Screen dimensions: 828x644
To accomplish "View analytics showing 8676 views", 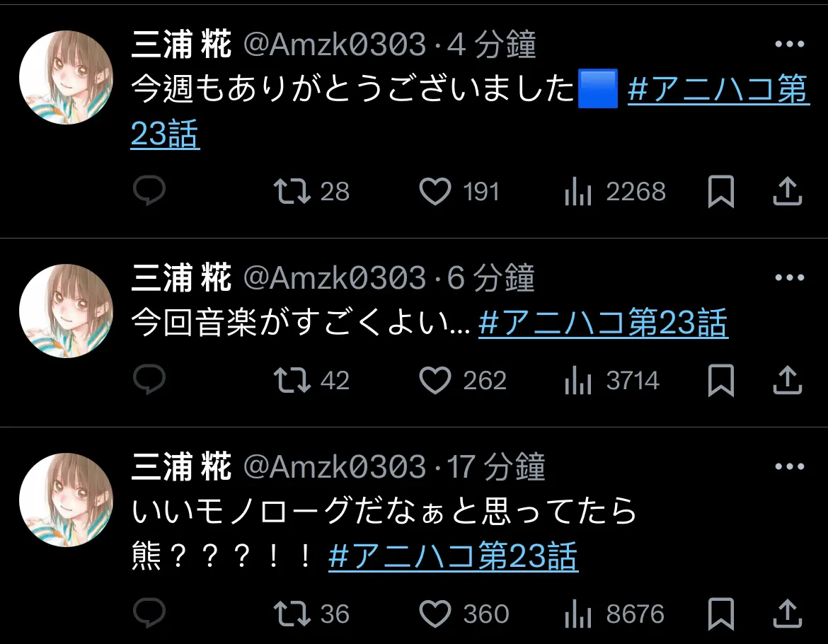I will [x=614, y=614].
